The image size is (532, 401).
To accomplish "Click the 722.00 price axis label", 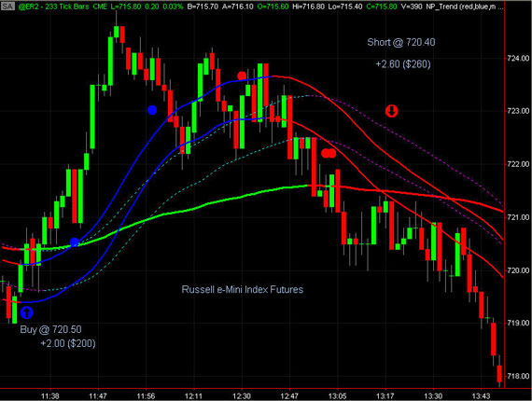I will pyautogui.click(x=518, y=164).
